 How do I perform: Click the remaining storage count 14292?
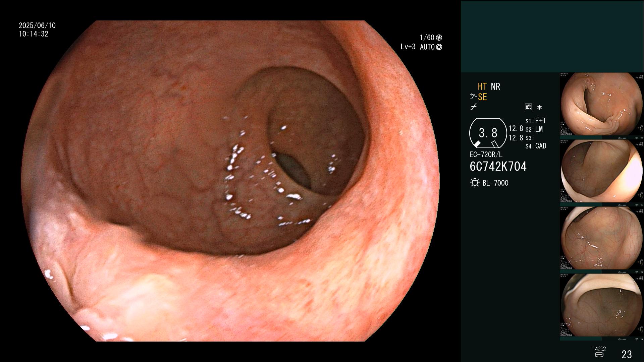tap(599, 349)
